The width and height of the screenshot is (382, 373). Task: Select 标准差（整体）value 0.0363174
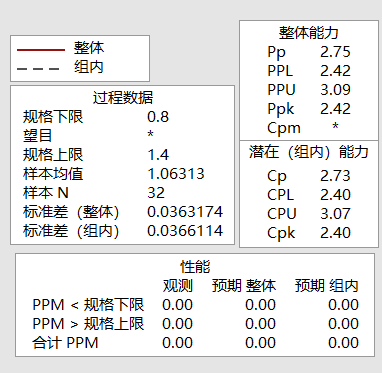[x=185, y=212]
